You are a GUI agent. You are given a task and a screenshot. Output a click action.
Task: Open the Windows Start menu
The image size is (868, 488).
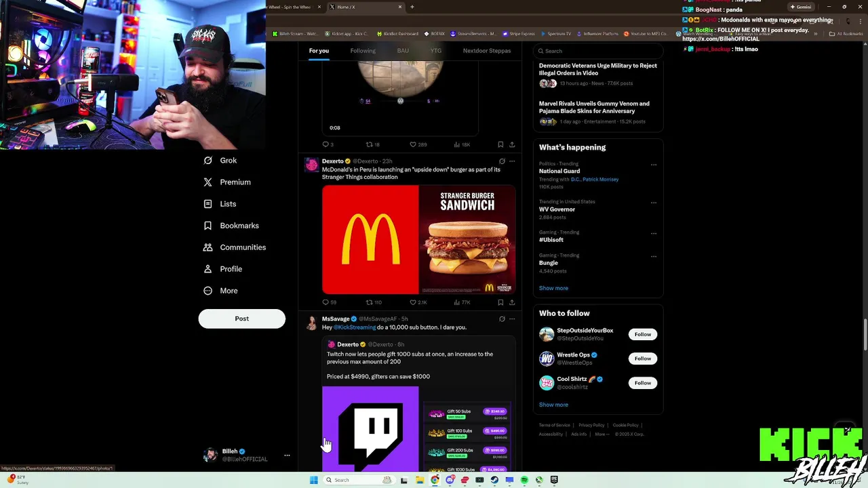tap(313, 480)
